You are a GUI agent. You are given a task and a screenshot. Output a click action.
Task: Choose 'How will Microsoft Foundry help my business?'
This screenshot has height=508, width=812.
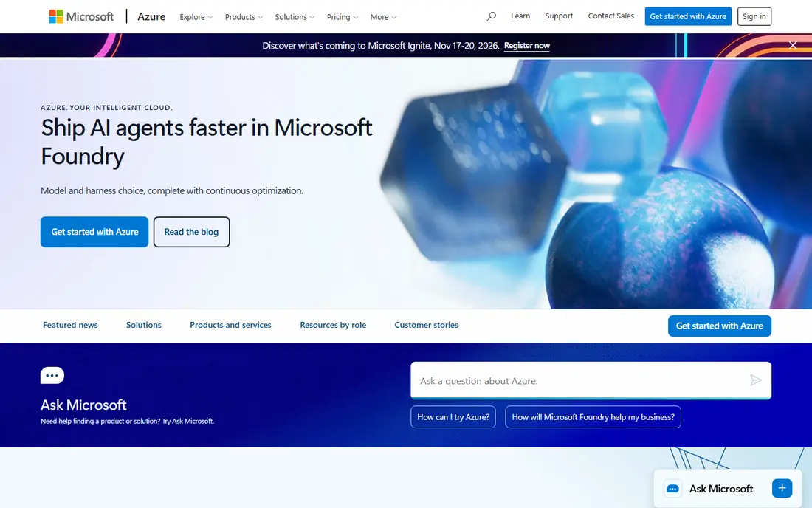[593, 417]
